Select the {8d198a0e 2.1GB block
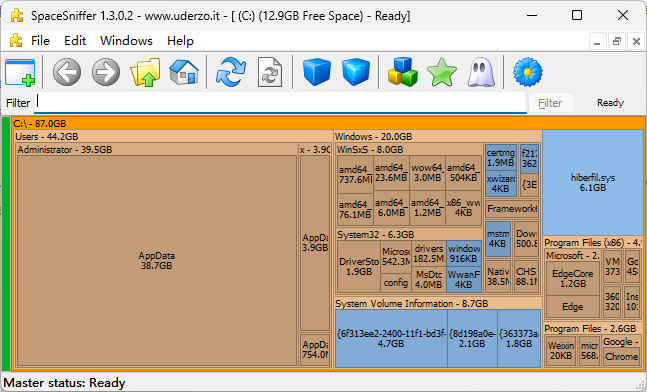Screen dimensions: 647x392 tap(472, 338)
